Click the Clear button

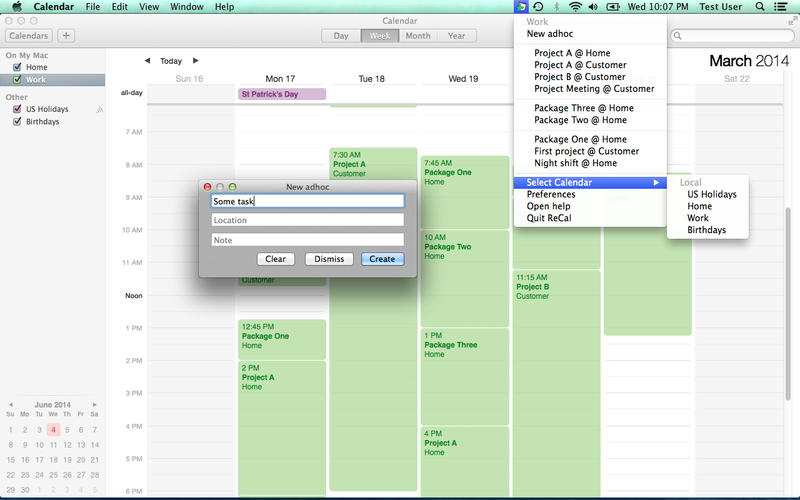pos(275,259)
